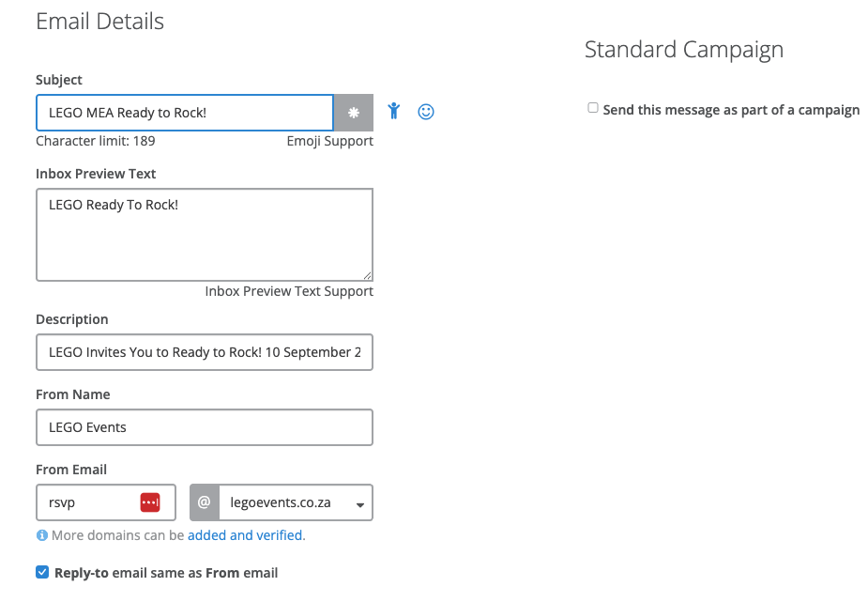Click the @ symbol before the domain selector
The image size is (868, 602).
tap(204, 502)
